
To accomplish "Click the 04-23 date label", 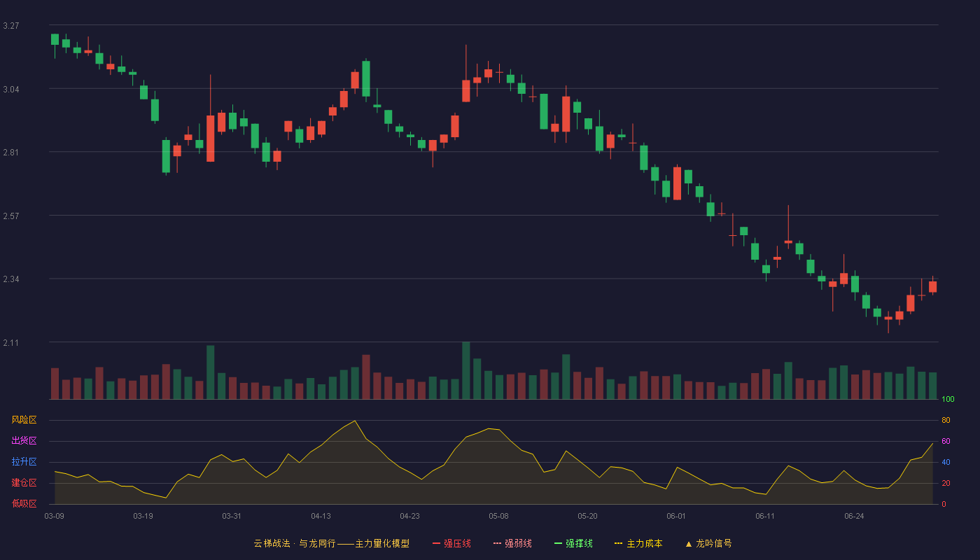I will tap(409, 516).
